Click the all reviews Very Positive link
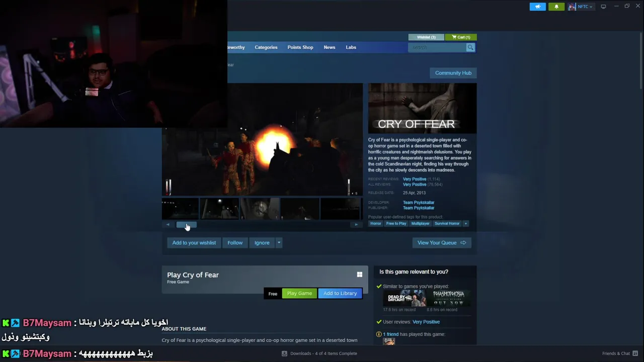 pos(415,185)
